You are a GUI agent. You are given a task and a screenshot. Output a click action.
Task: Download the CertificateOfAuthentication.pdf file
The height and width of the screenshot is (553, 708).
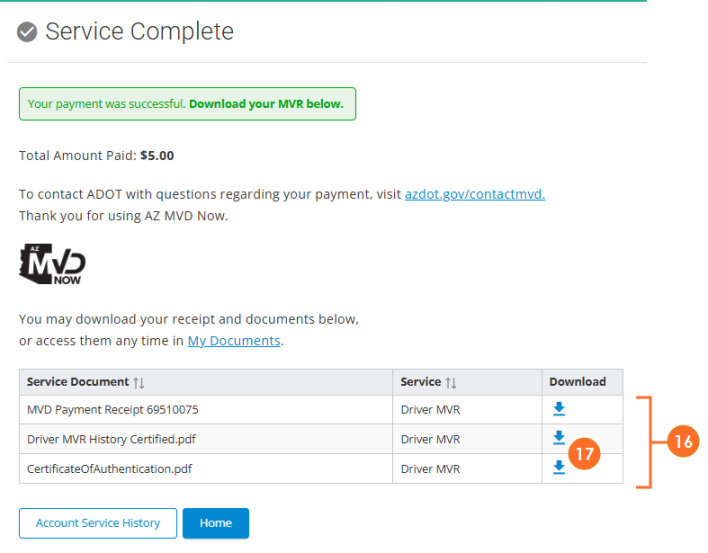point(559,467)
